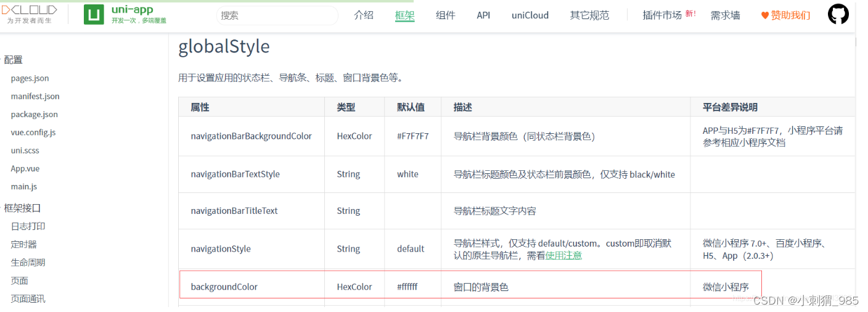Click the 默认值 column header

click(x=411, y=107)
